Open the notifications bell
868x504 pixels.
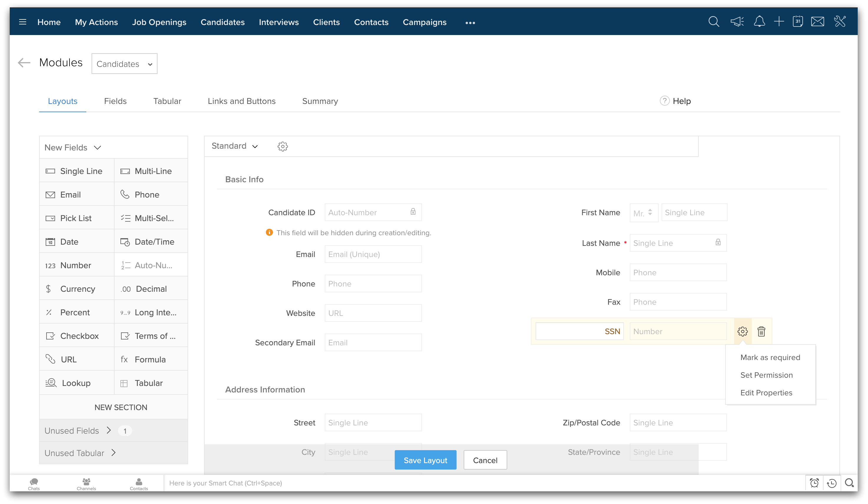point(759,22)
